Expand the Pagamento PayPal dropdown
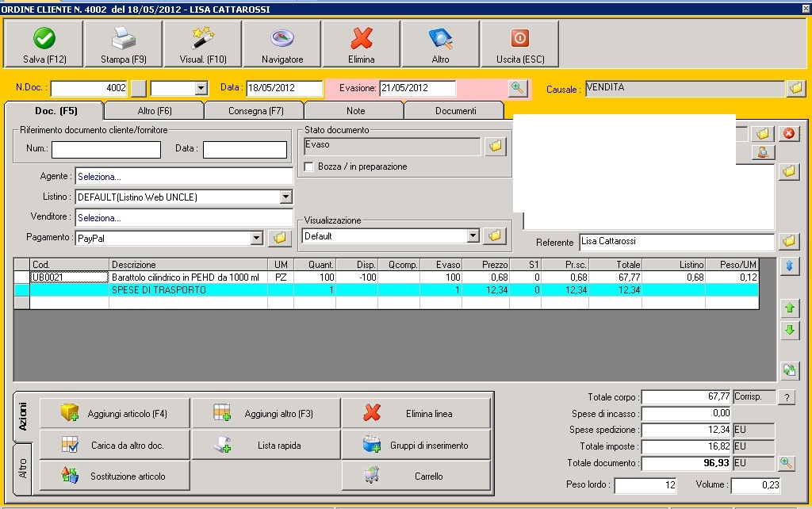This screenshot has height=509, width=812. [x=256, y=238]
